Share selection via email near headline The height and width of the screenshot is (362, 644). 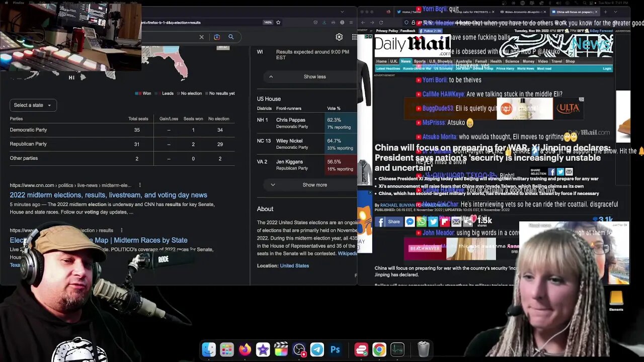[x=569, y=172]
